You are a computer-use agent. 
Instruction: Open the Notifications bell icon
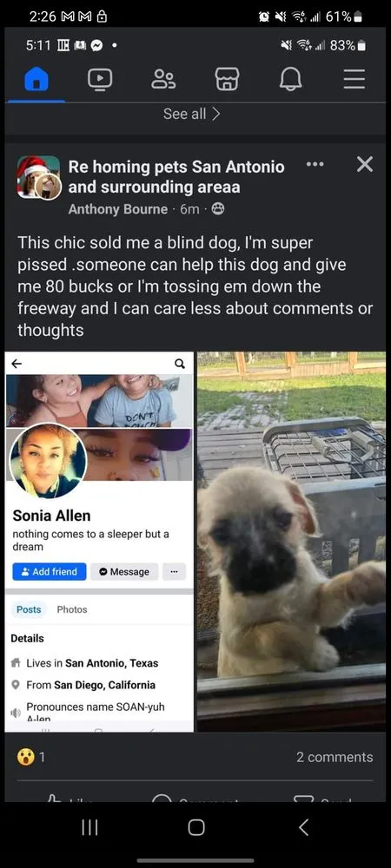tap(291, 79)
